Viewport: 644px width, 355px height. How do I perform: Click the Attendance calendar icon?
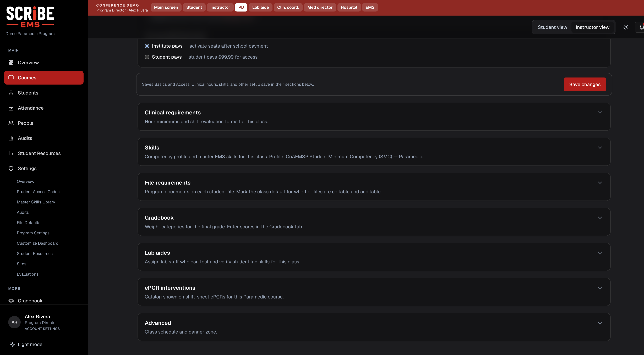(11, 108)
